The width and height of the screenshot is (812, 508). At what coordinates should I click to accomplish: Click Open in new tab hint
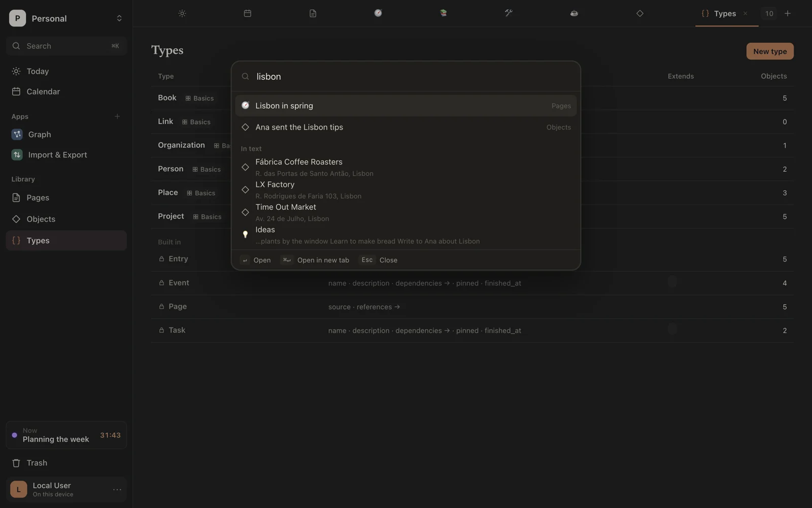click(x=315, y=260)
